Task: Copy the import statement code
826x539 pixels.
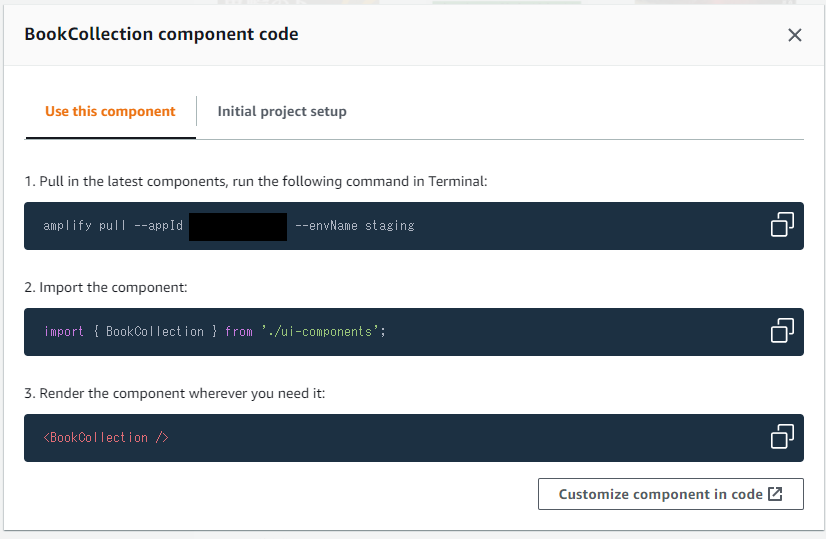Action: pyautogui.click(x=782, y=331)
